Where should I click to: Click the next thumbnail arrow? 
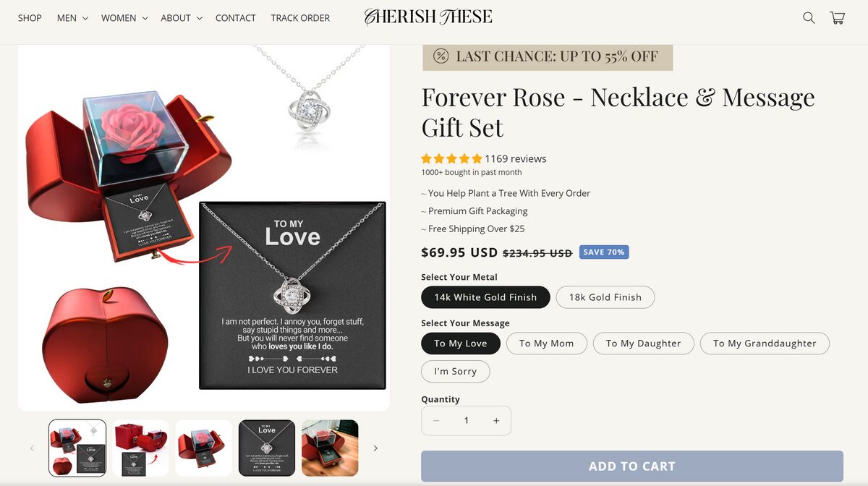375,448
